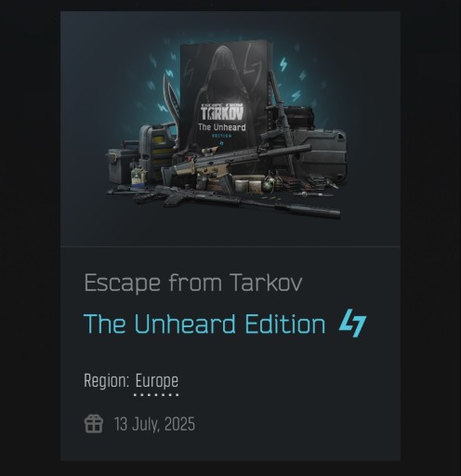
Task: Click the lightning logo beside The Unheard Edition
Action: (x=352, y=323)
